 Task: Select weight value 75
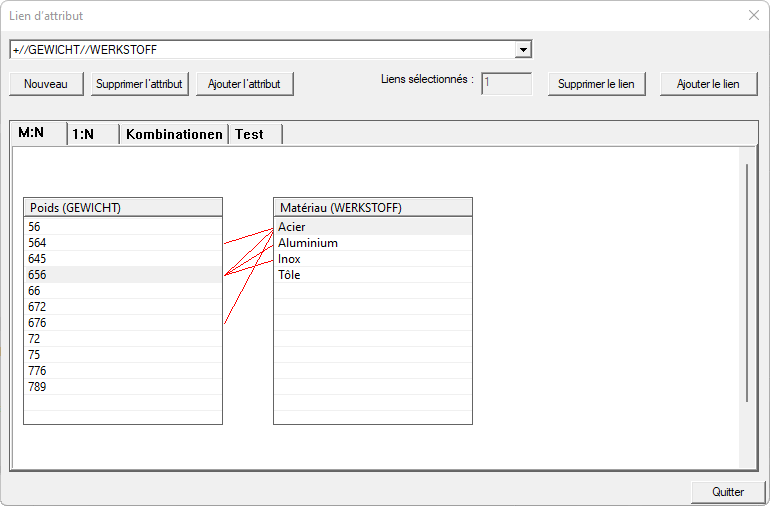(x=123, y=355)
